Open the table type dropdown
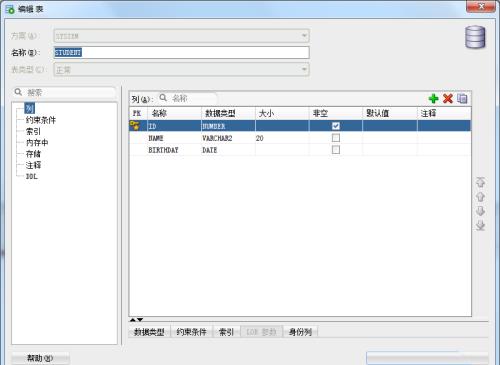The height and width of the screenshot is (365, 500). coord(304,69)
